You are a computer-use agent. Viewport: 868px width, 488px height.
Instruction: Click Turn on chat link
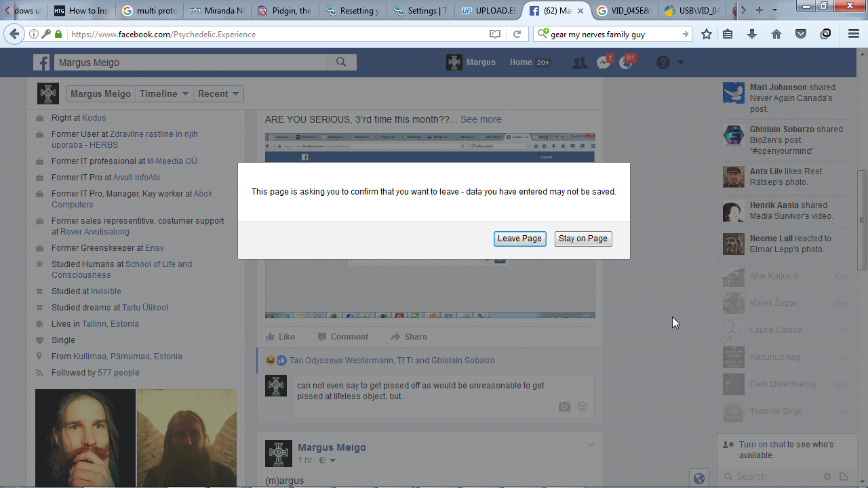[x=762, y=445]
